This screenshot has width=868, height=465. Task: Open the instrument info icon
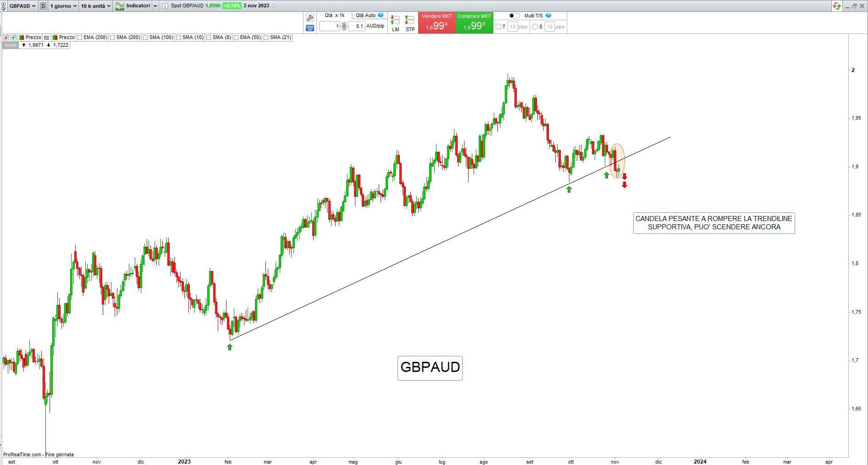(165, 6)
